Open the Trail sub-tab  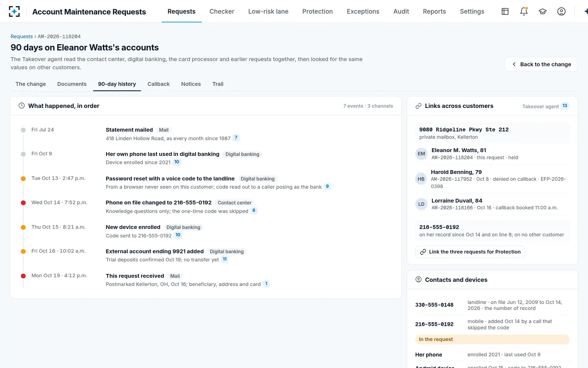click(218, 84)
